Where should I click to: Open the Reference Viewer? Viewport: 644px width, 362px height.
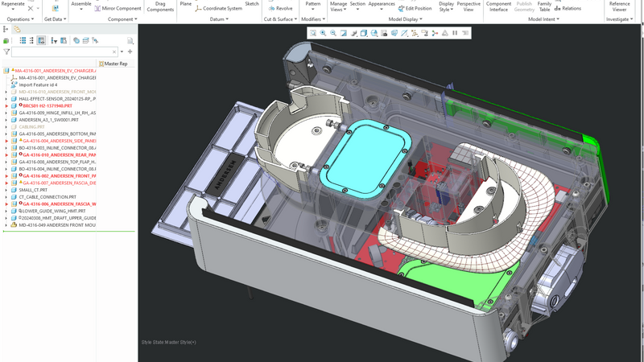coord(619,6)
